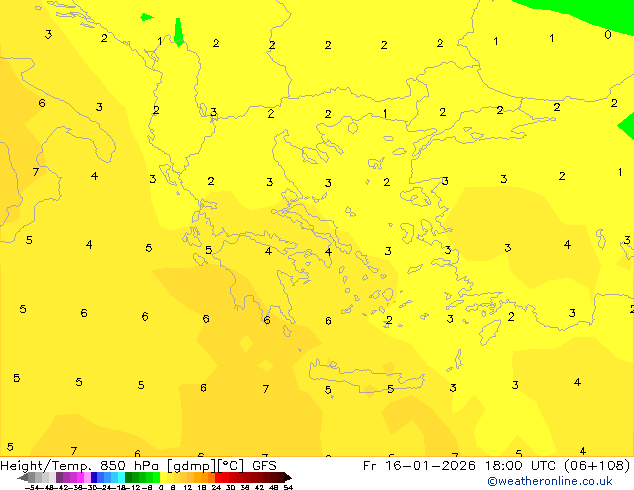
Task: Pick the bright red swatch at 24
Action: click(218, 477)
